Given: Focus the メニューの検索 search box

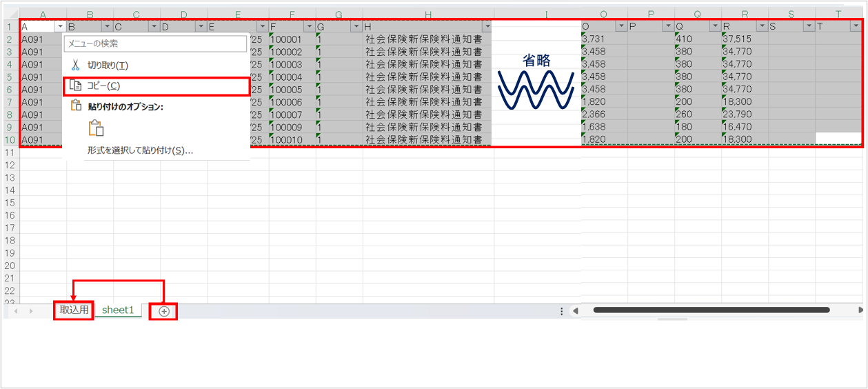Looking at the screenshot, I should [155, 43].
